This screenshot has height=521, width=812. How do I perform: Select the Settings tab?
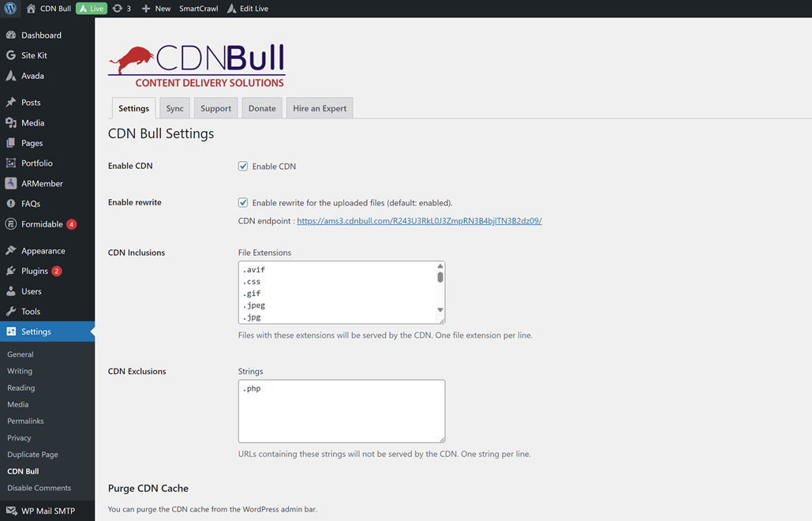133,108
